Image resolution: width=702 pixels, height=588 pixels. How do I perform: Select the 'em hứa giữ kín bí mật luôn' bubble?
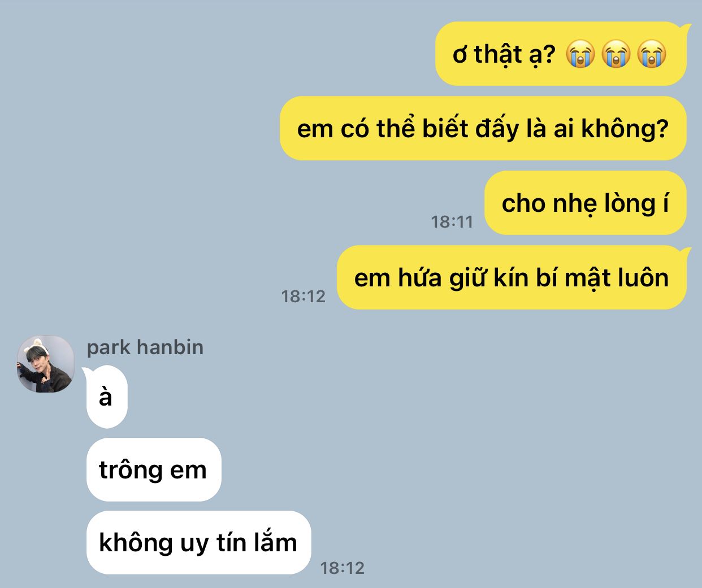[x=512, y=277]
